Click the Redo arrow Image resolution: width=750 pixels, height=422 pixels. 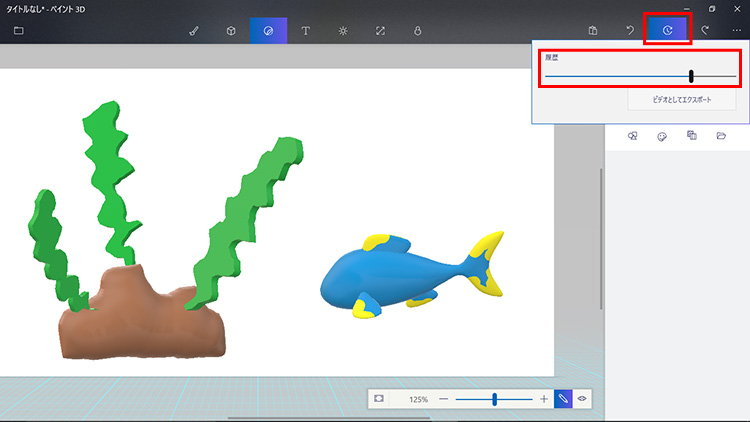click(705, 31)
